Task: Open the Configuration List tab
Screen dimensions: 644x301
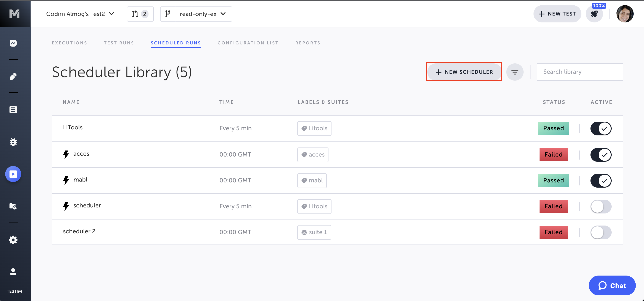Action: click(248, 43)
